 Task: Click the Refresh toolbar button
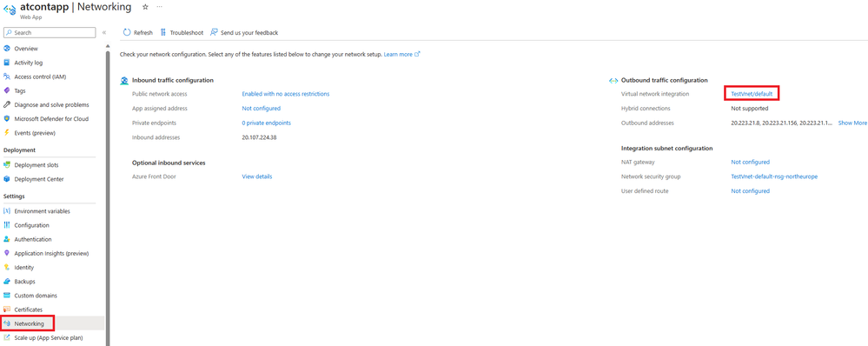138,33
